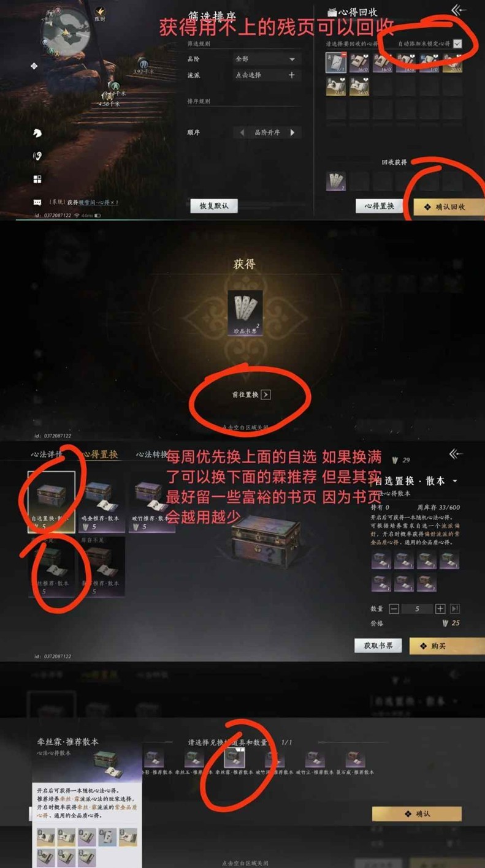Click left arrow next to 品阶升序
The image size is (485, 868).
[x=242, y=132]
